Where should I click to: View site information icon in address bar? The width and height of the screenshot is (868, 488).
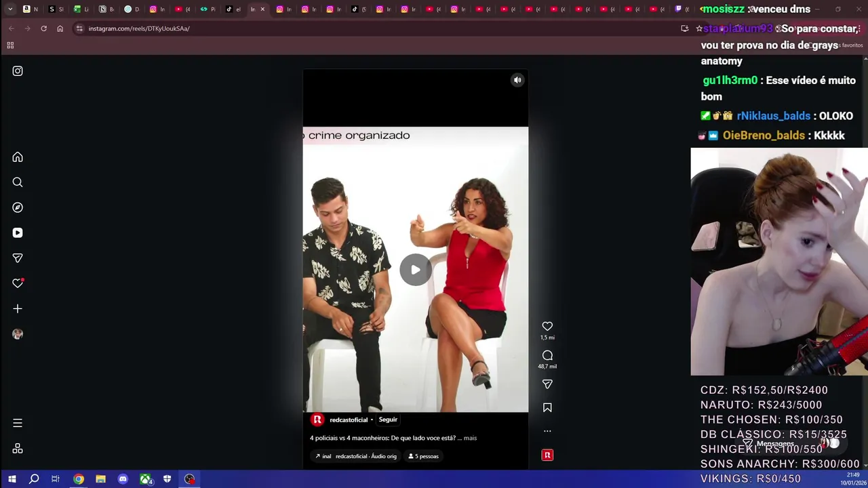point(79,28)
